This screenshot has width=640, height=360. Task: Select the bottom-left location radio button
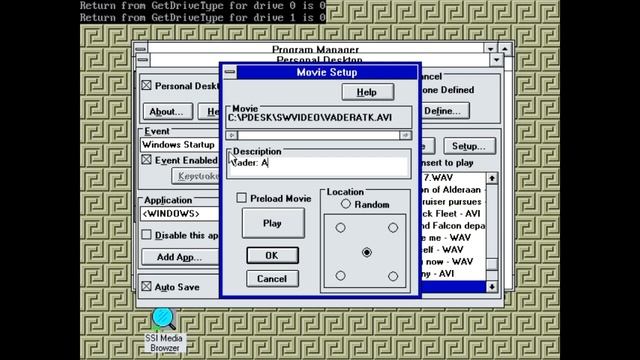point(340,276)
